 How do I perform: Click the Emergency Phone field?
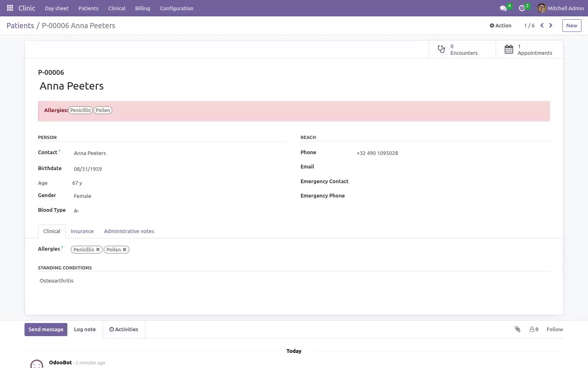[x=452, y=196]
